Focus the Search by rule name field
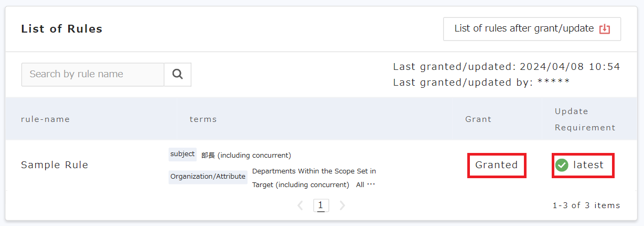 (x=93, y=75)
